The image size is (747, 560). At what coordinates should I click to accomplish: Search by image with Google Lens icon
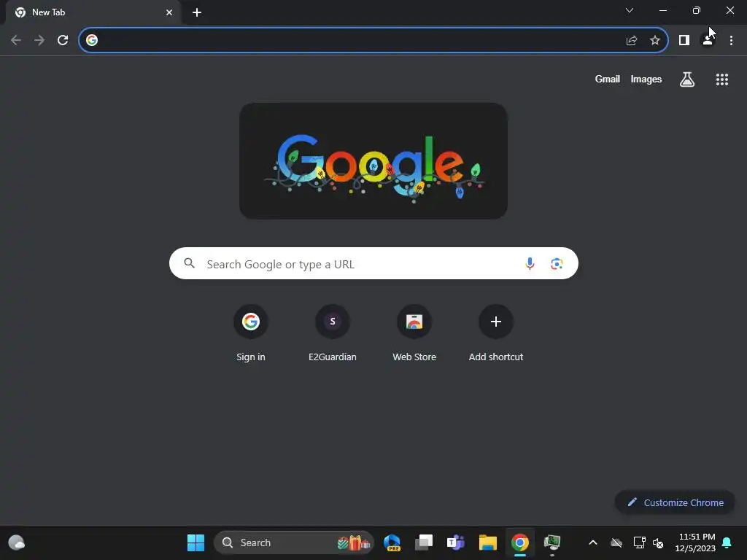coord(557,263)
